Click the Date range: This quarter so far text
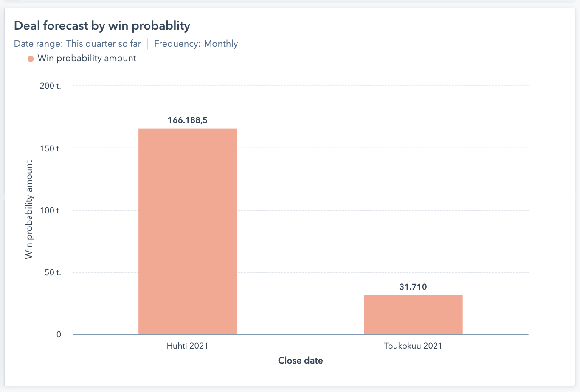Viewport: 580px width, 392px height. [x=77, y=44]
